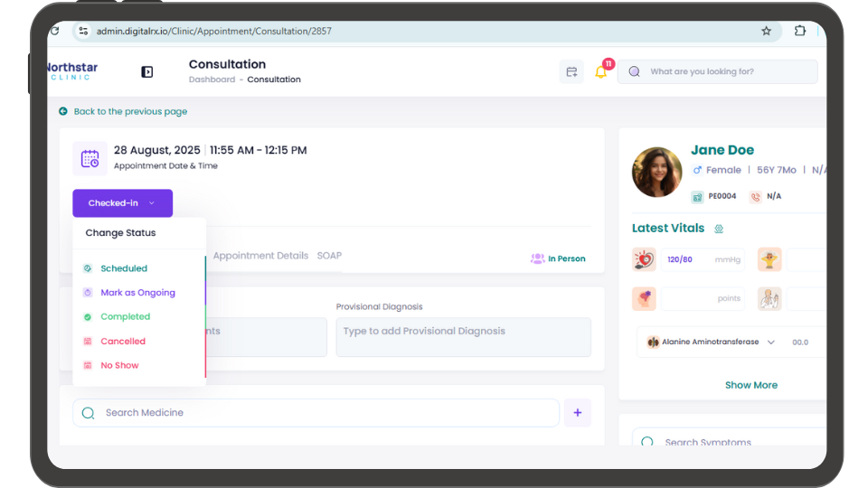Open Dashboard breadcrumb link
The height and width of the screenshot is (488, 868).
(x=212, y=80)
